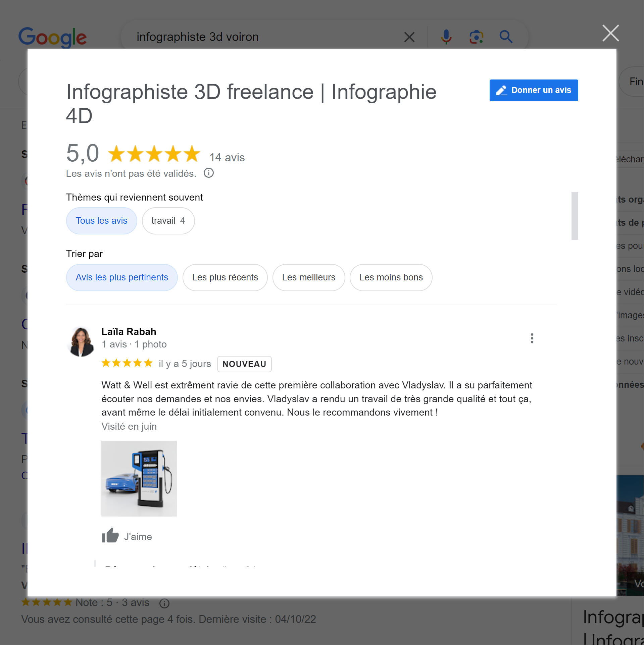Image resolution: width=644 pixels, height=645 pixels.
Task: Filter reviews by 'travail' theme
Action: point(168,221)
